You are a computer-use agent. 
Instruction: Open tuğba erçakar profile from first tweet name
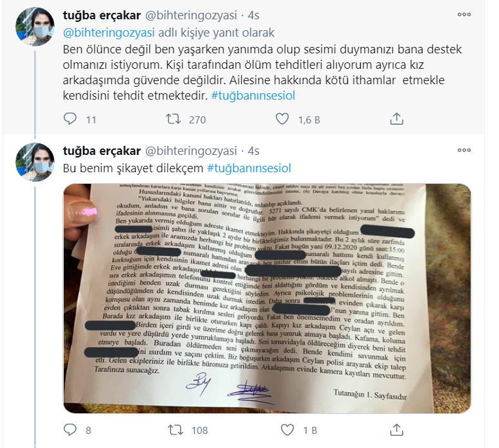pos(102,15)
